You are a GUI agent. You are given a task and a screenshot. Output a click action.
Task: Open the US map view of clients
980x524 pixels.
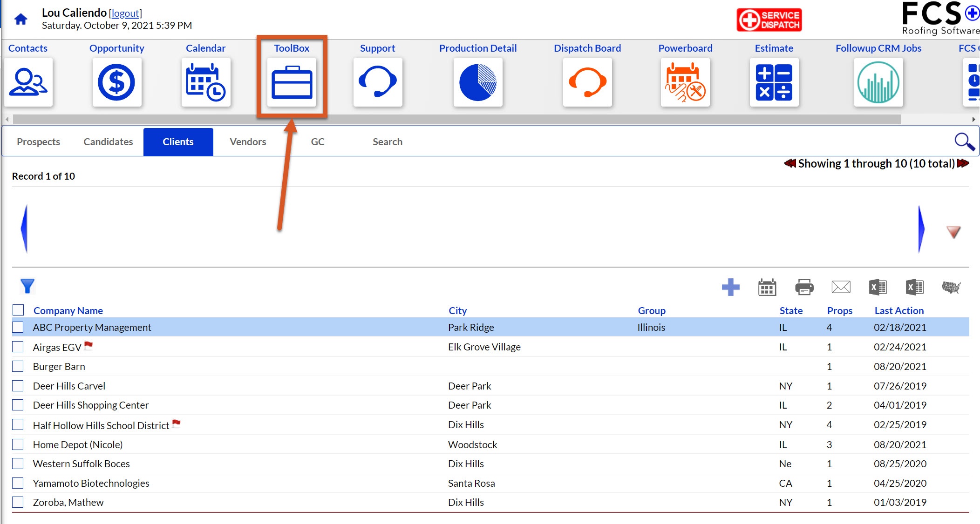(x=950, y=288)
